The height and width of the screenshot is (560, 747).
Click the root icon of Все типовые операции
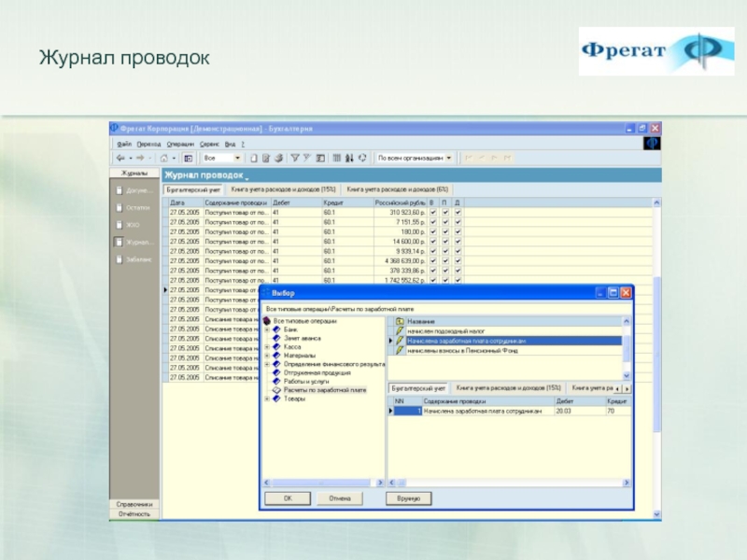click(267, 321)
